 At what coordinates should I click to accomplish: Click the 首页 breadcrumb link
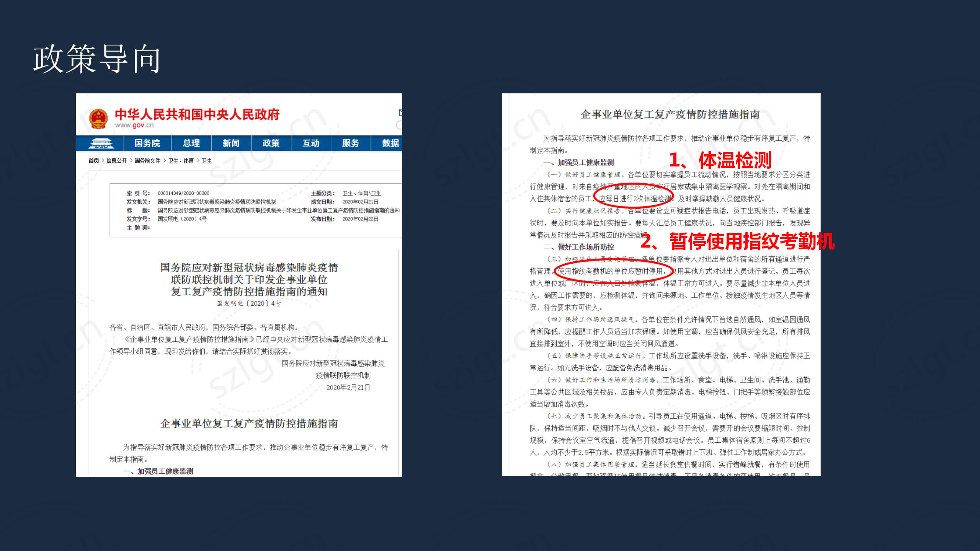click(x=93, y=161)
